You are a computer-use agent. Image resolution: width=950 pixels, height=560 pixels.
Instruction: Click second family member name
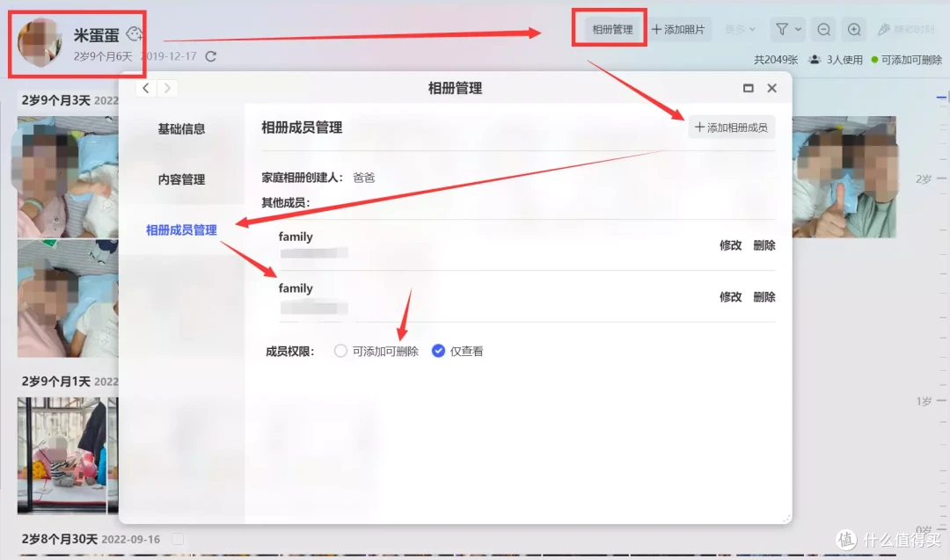coord(296,288)
